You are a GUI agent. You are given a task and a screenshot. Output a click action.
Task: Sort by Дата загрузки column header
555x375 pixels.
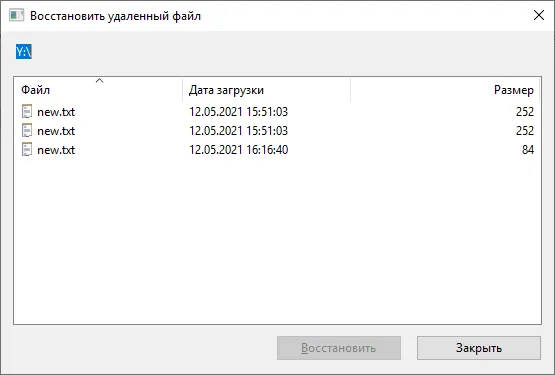267,90
